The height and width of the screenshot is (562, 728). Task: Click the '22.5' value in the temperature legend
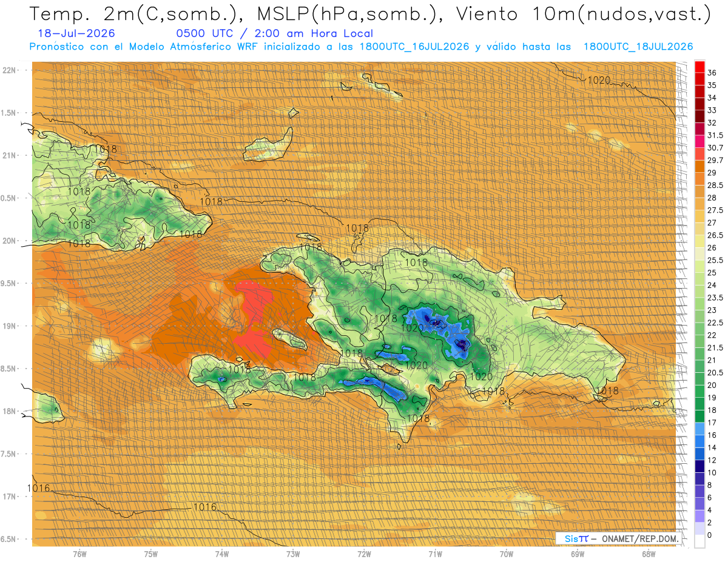715,323
